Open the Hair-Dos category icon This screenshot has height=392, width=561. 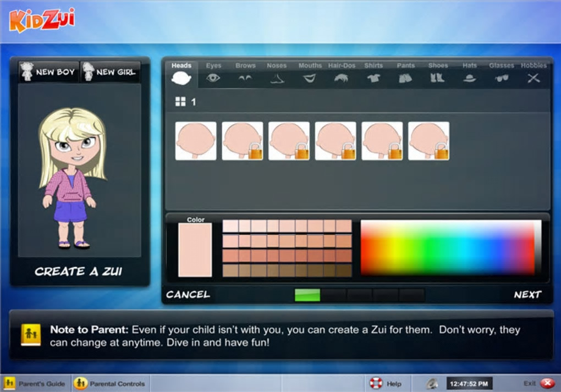[x=341, y=78]
